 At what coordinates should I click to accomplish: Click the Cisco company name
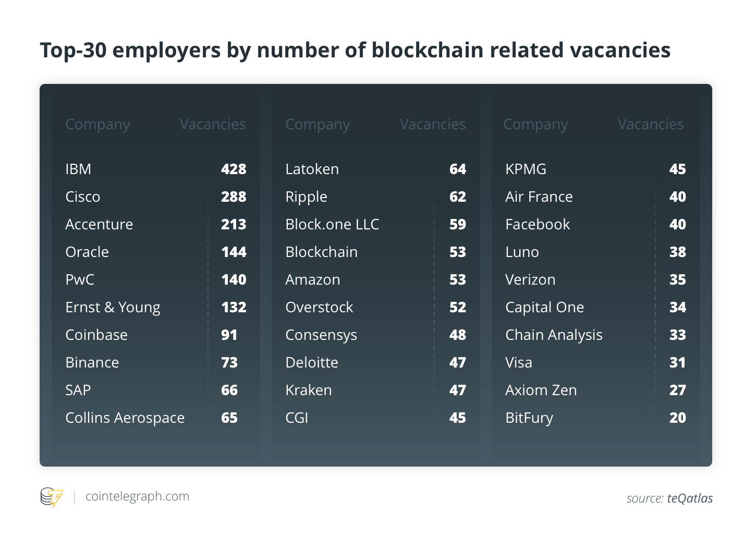[83, 197]
